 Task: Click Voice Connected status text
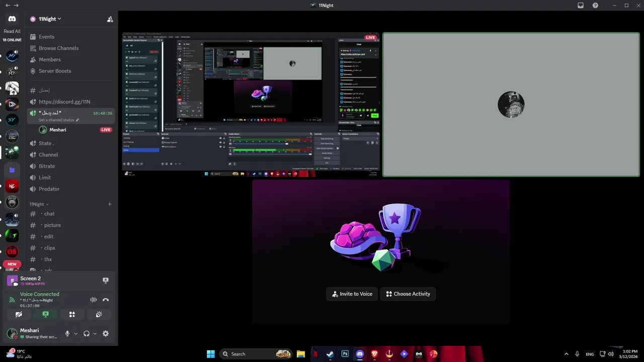(x=40, y=294)
